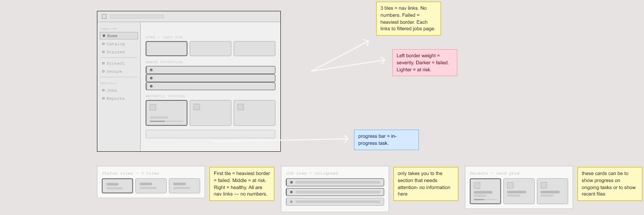Select the pink 'Left border weight = severity' note
This screenshot has width=644, height=215.
click(x=425, y=63)
